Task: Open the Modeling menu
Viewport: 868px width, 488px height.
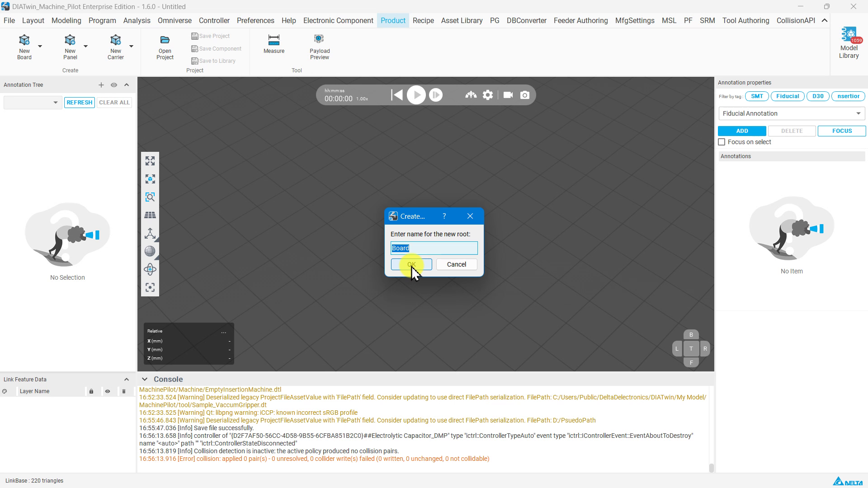Action: 66,21
